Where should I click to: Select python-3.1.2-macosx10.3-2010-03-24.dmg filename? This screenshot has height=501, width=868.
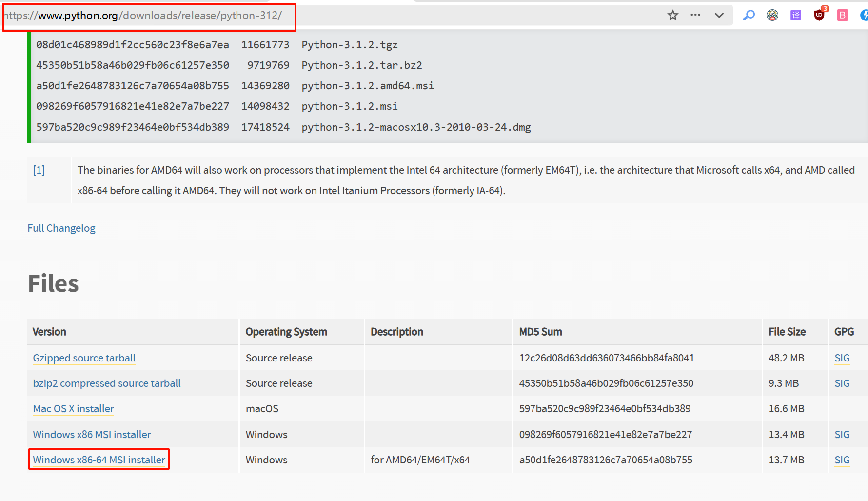416,127
